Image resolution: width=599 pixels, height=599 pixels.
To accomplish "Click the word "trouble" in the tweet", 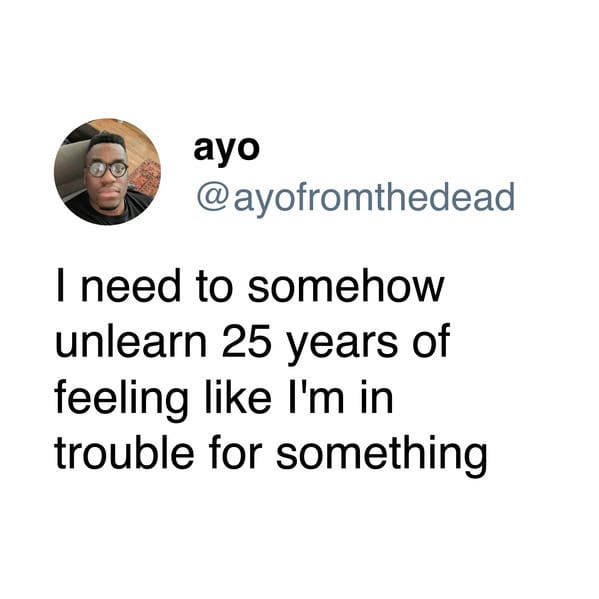I will click(x=124, y=452).
